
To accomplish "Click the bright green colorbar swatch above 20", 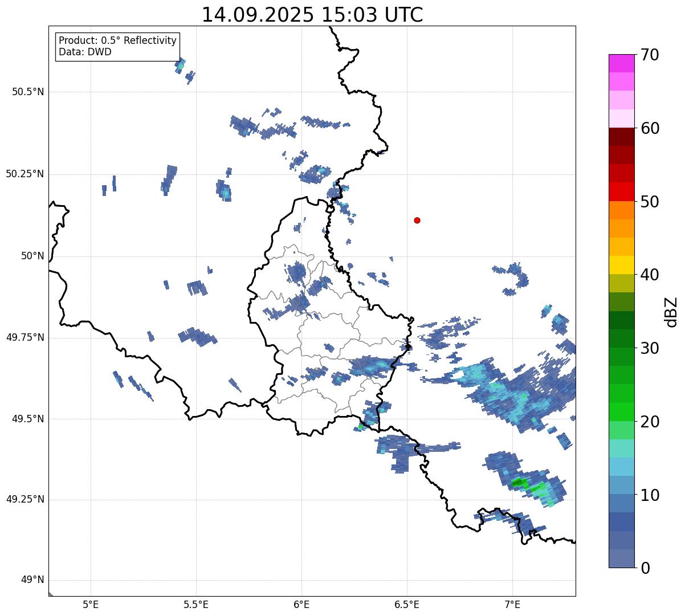I will click(621, 411).
